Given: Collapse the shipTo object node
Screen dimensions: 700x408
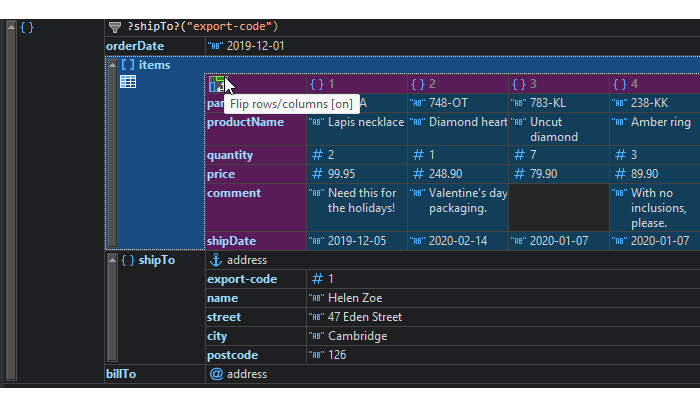Looking at the screenshot, I should [x=112, y=260].
